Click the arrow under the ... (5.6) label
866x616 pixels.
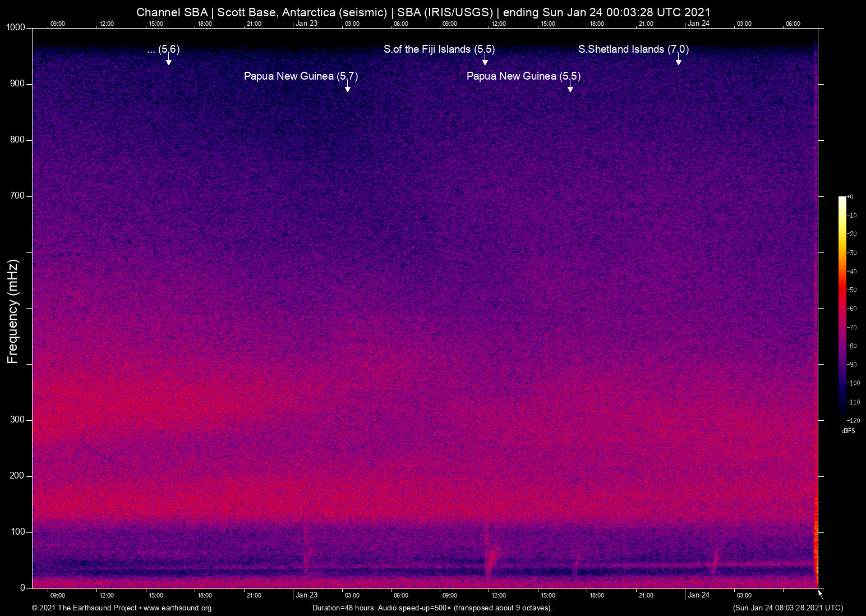coord(168,59)
